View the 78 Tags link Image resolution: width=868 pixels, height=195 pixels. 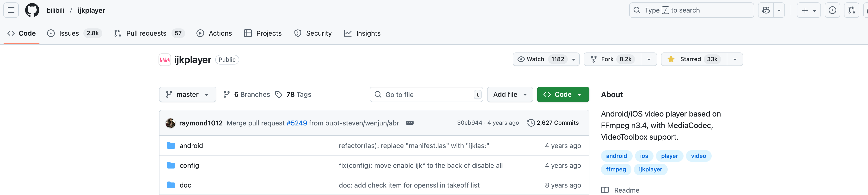click(293, 94)
